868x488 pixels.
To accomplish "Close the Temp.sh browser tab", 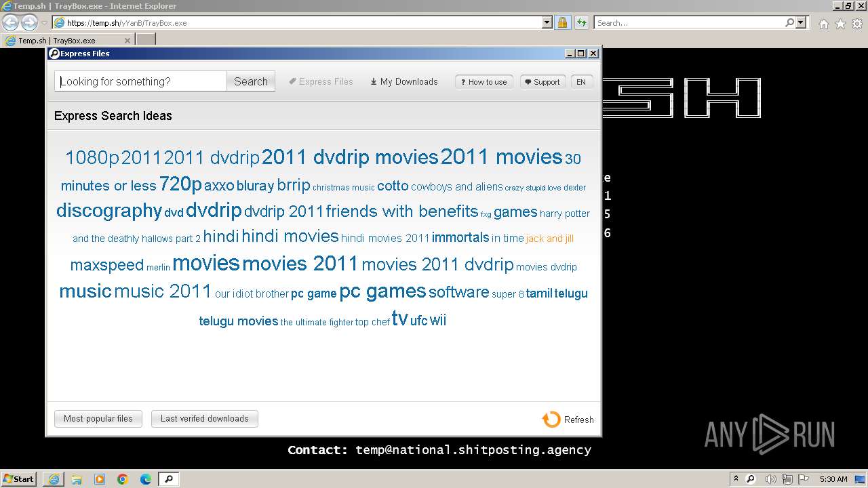I will 127,40.
